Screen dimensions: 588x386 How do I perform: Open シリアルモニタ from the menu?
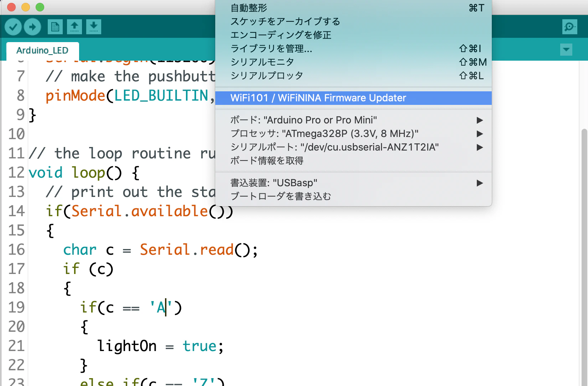point(354,62)
